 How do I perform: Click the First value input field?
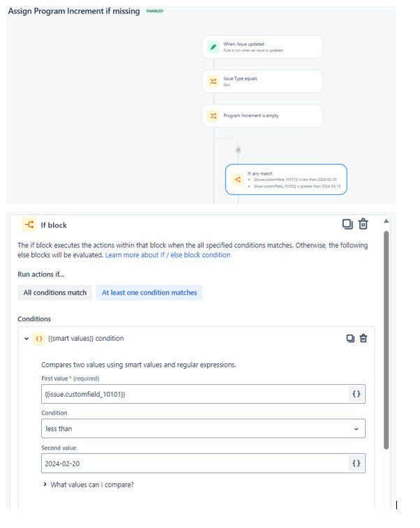[x=195, y=394]
